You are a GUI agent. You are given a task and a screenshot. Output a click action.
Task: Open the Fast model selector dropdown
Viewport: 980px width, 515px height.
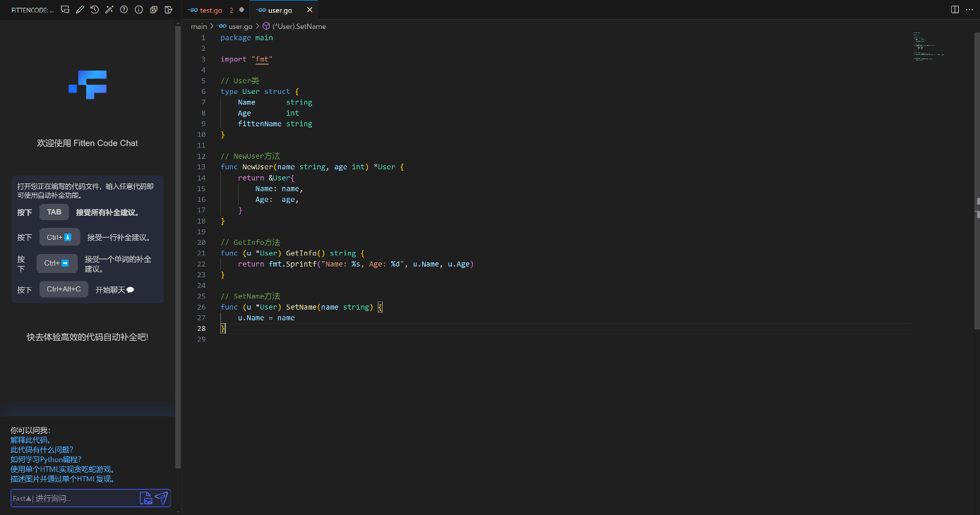[x=21, y=499]
